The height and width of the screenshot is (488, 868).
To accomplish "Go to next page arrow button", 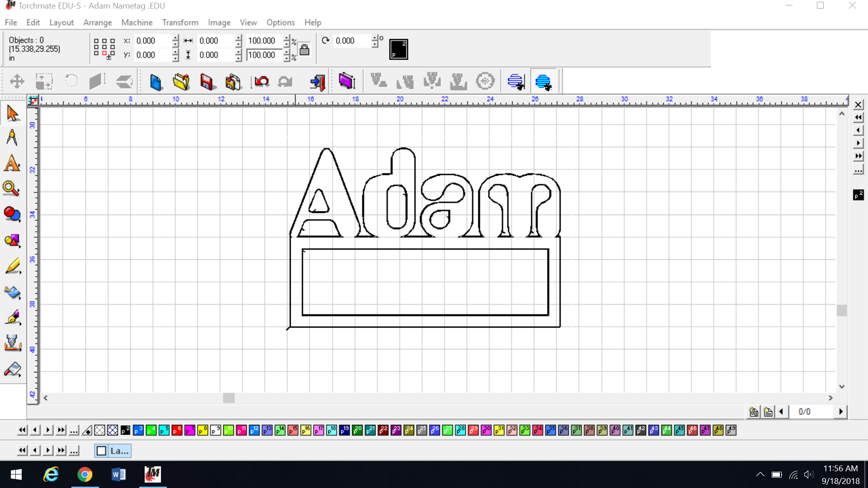I will point(840,412).
